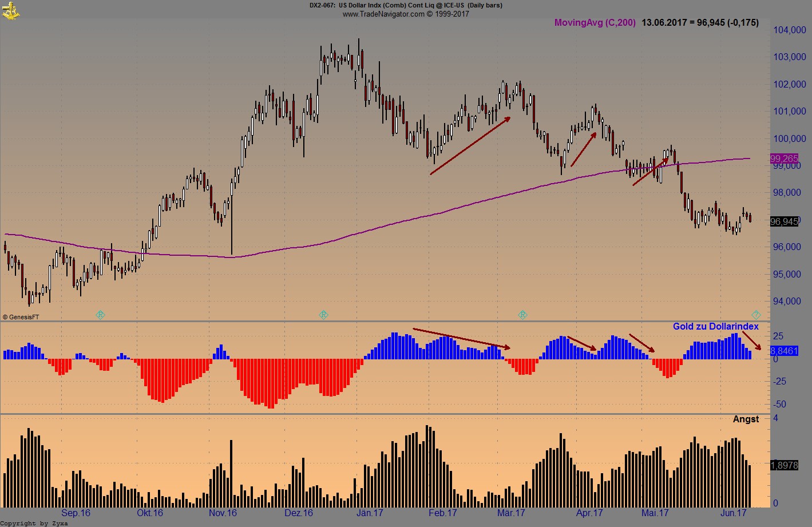
Task: Click the teal question-mark diamond icon
Action: [x=756, y=314]
